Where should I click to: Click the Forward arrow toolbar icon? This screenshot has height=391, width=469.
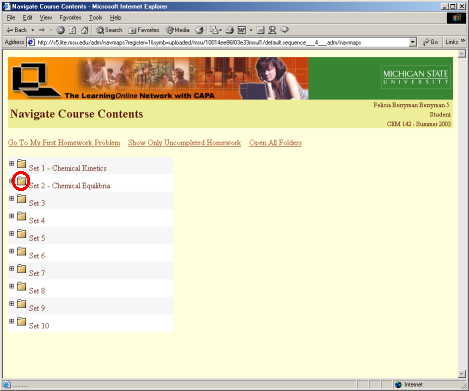(x=42, y=30)
